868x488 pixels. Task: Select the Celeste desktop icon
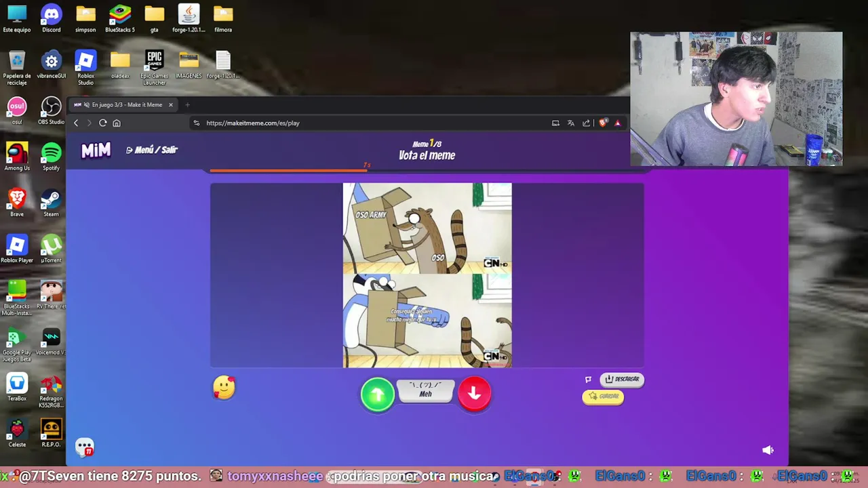[x=17, y=433]
